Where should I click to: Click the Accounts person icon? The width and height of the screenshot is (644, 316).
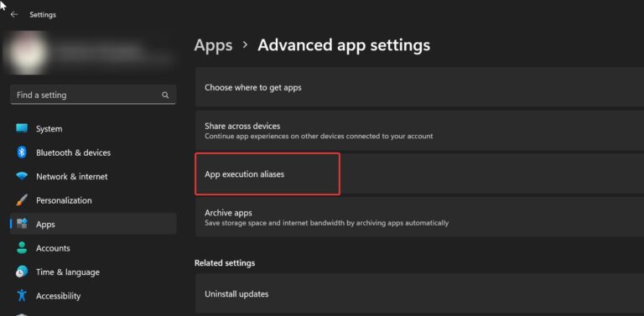pyautogui.click(x=22, y=248)
